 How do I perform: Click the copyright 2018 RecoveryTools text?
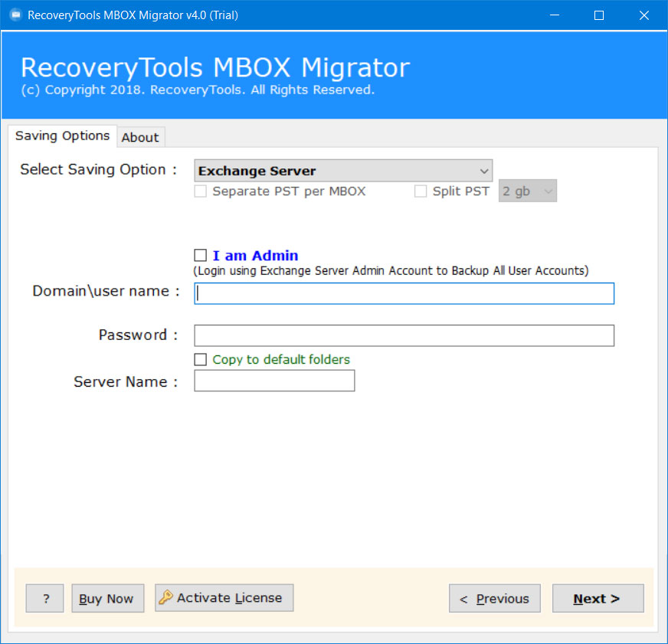coord(198,90)
